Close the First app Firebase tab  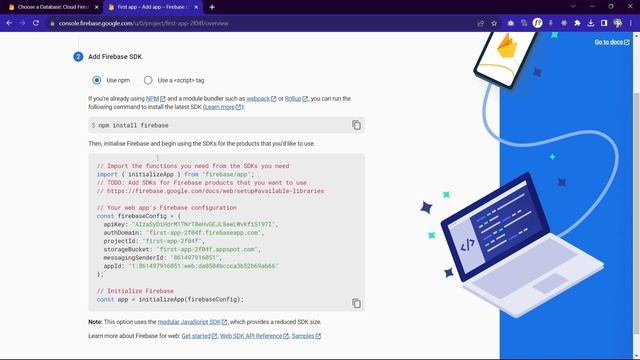pyautogui.click(x=196, y=7)
